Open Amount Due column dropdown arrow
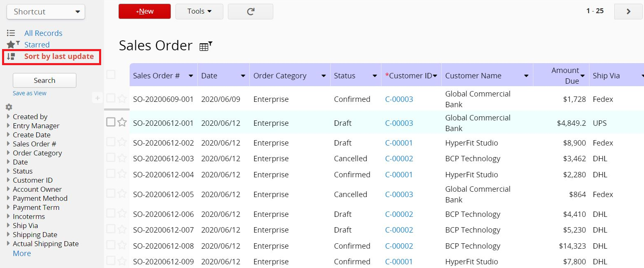This screenshot has height=268, width=644. point(582,76)
